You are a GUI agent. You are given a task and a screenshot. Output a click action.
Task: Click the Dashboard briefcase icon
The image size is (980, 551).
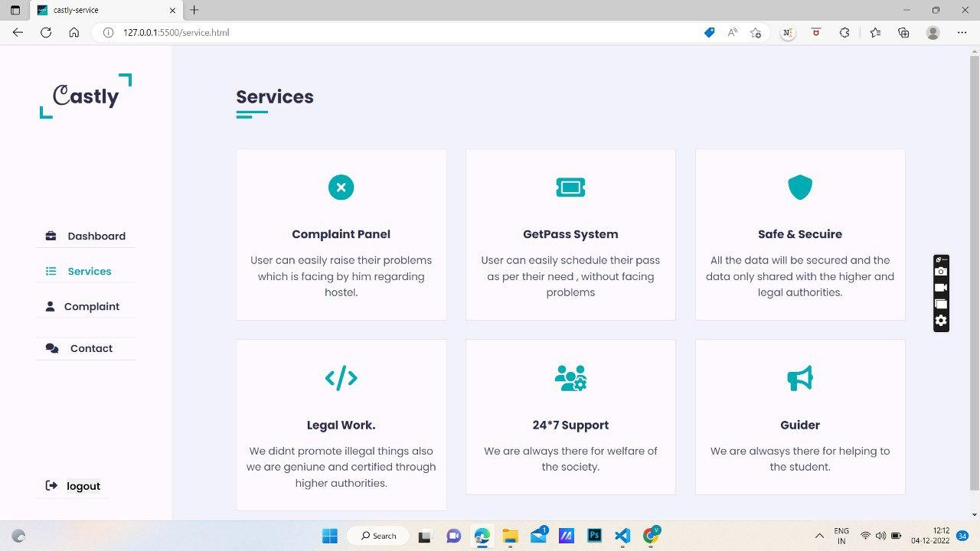[x=51, y=236]
